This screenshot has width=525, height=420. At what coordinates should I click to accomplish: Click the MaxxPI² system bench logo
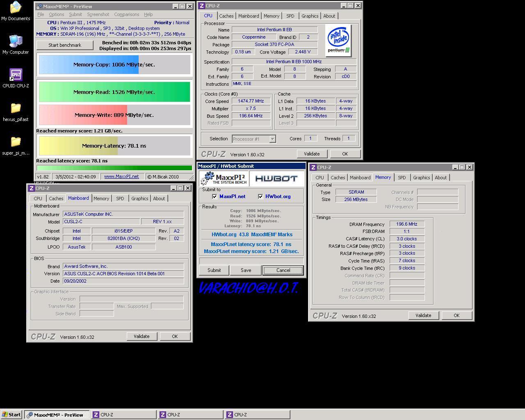(x=224, y=178)
